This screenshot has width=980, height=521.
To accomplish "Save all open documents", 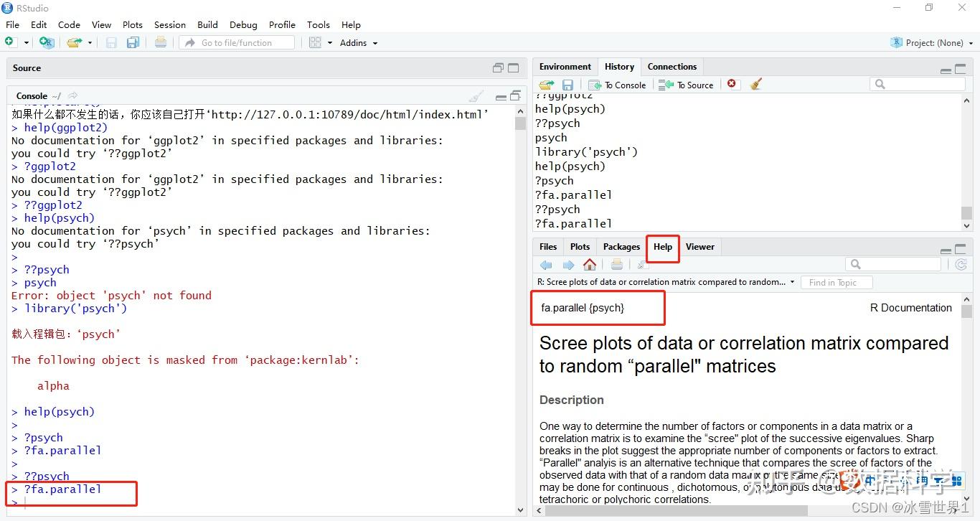I will (x=133, y=43).
